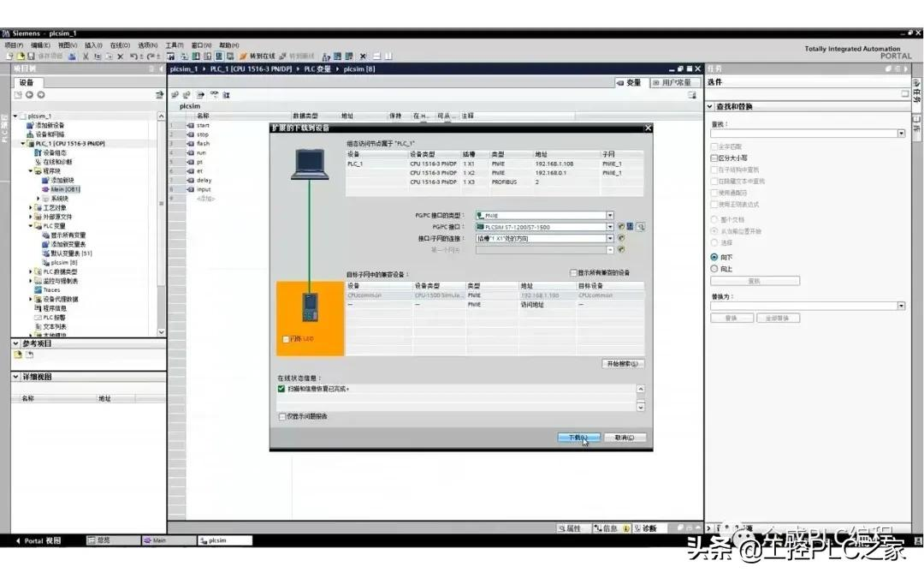Click the Save project toolbar icon

tap(31, 56)
